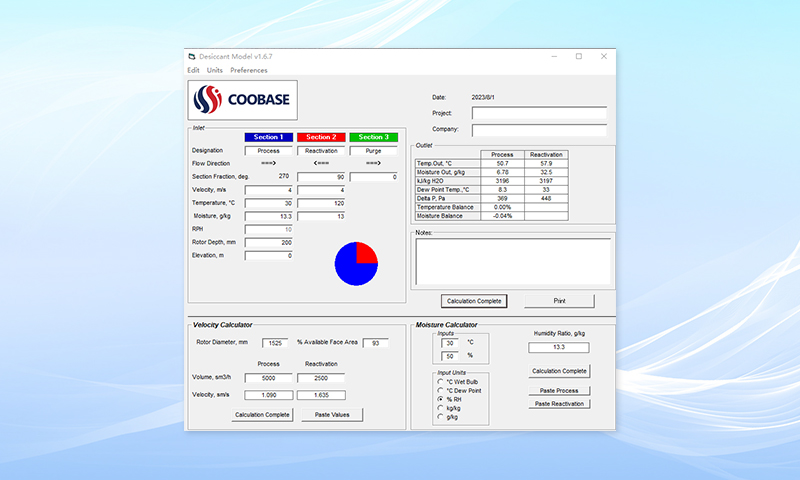Click the app icon in title bar
Viewport: 800px width, 480px height.
(192, 57)
